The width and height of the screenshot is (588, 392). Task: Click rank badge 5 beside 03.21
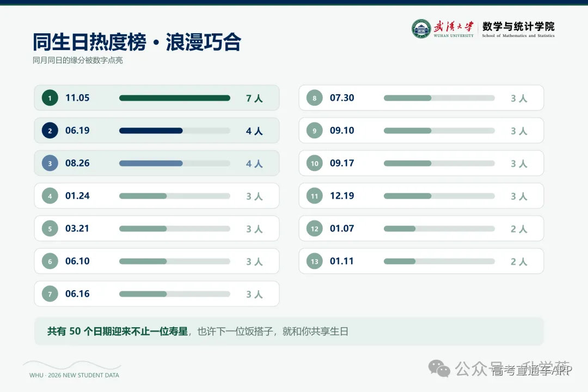[x=50, y=229]
